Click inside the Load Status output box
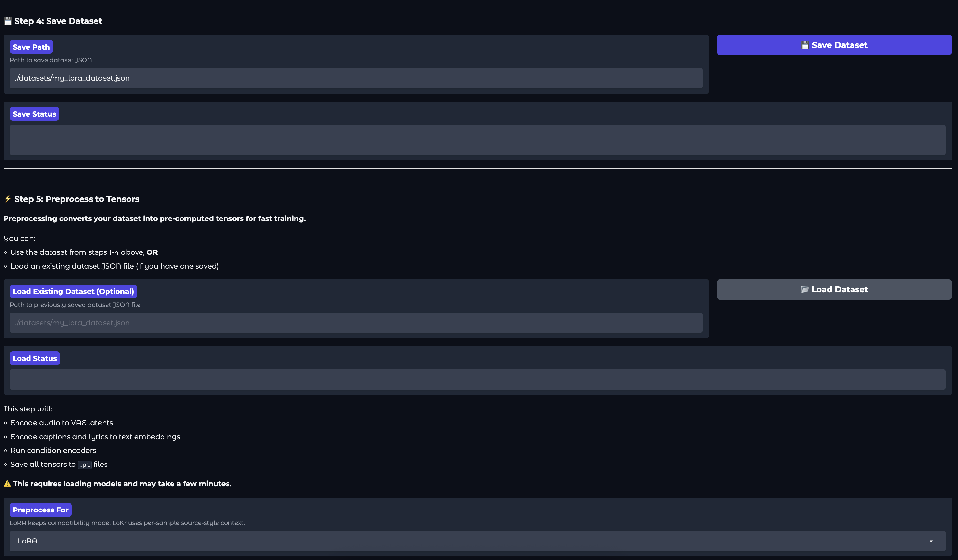This screenshot has height=560, width=958. (x=477, y=379)
